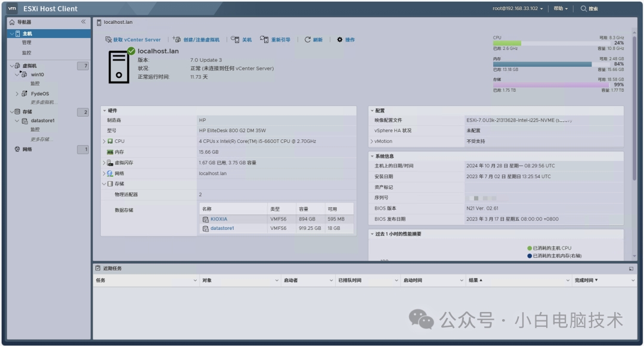This screenshot has width=644, height=346.
Task: Click 获取 vCenter Server toolbar button
Action: tap(132, 40)
